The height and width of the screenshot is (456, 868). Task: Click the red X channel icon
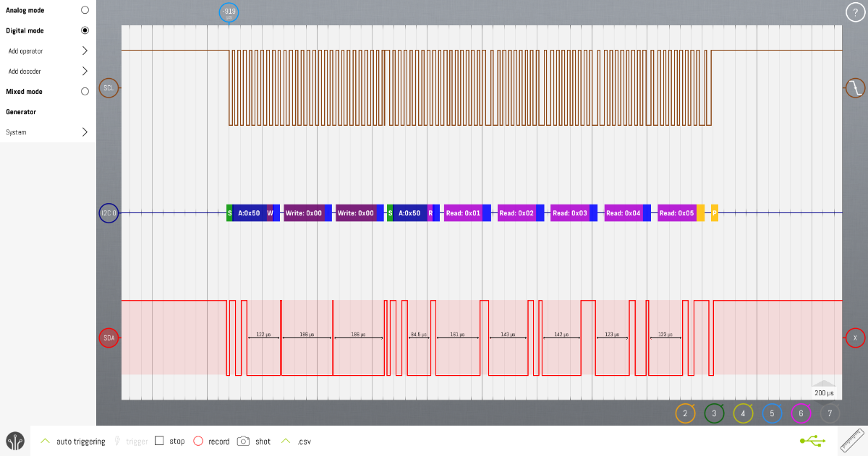[x=855, y=337]
